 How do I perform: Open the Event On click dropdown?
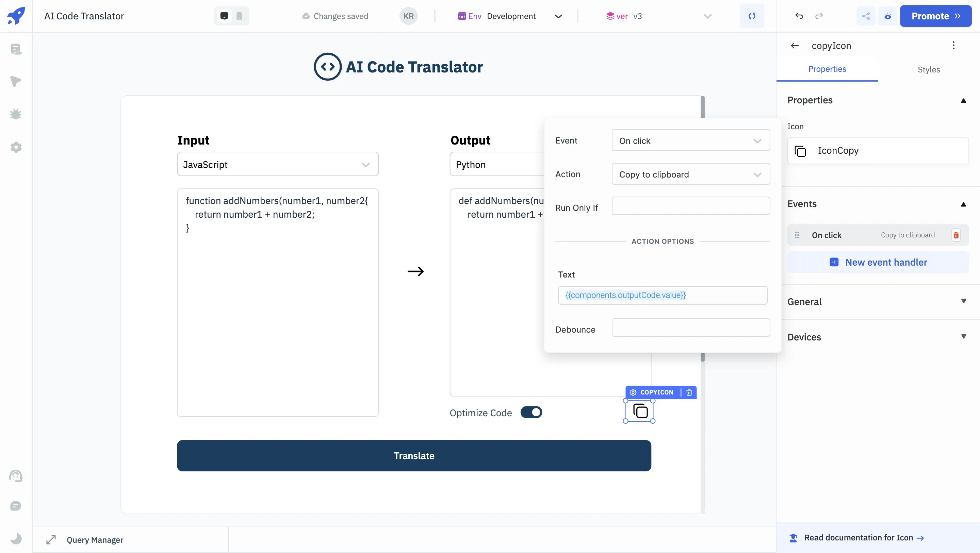pyautogui.click(x=690, y=141)
